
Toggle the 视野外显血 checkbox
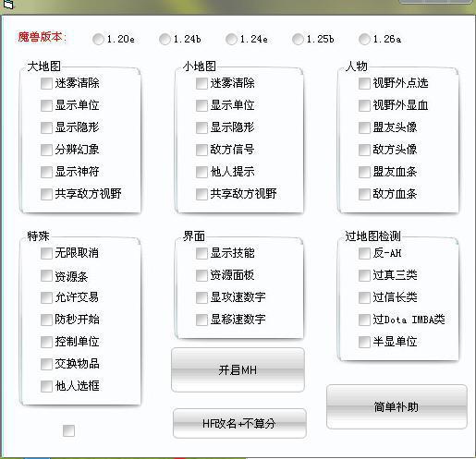364,105
